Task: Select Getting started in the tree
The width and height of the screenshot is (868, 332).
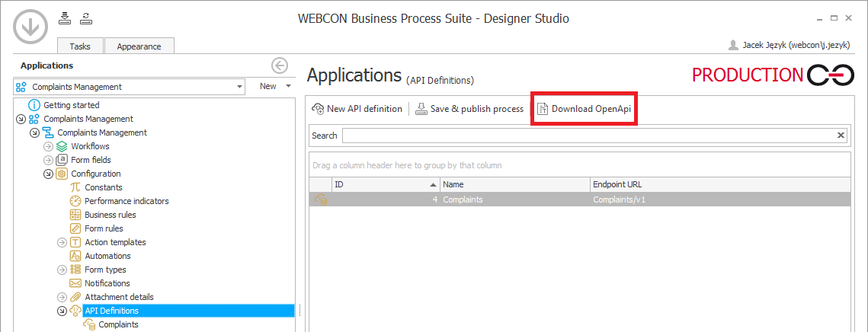Action: [72, 105]
